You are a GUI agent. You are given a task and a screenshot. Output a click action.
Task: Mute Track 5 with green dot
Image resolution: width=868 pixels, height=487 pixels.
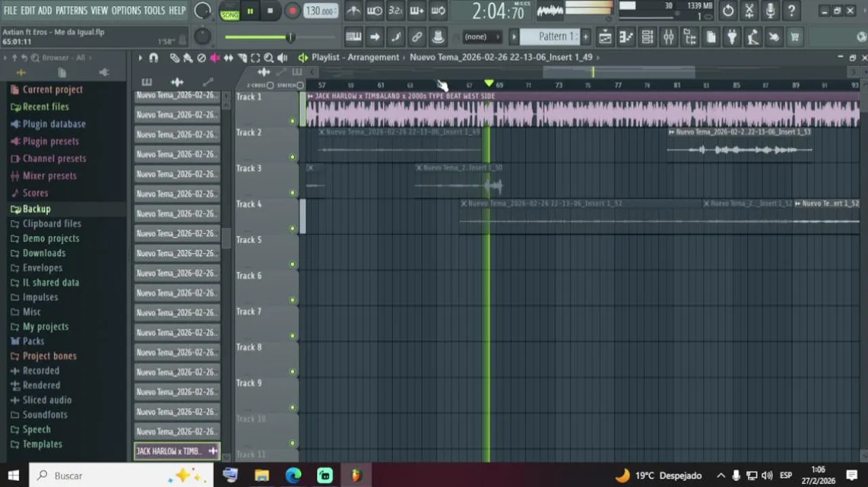(x=293, y=264)
